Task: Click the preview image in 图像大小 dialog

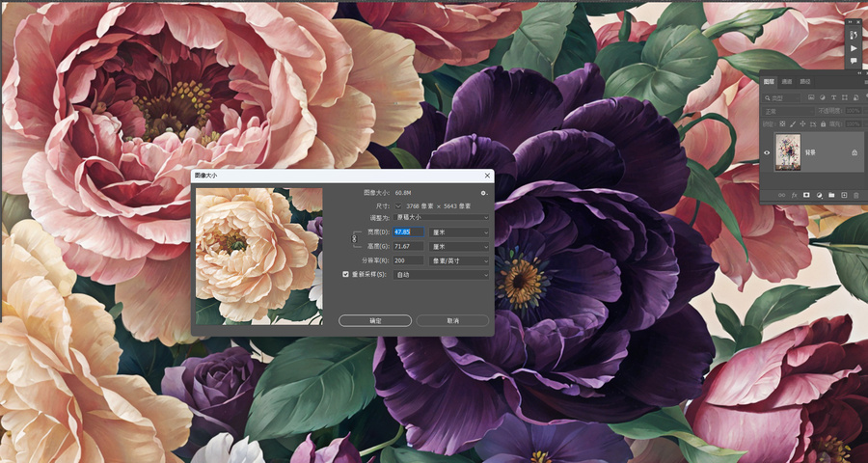Action: (x=259, y=256)
